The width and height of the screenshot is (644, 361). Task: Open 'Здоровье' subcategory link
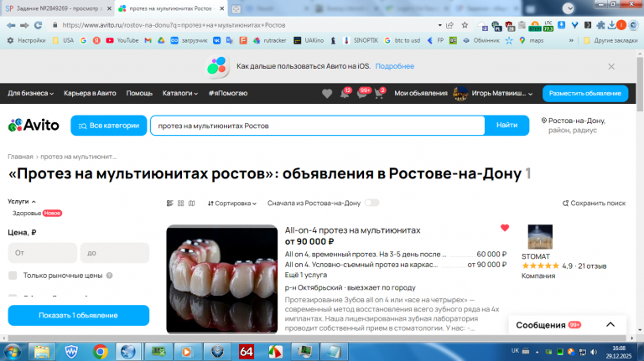(27, 214)
